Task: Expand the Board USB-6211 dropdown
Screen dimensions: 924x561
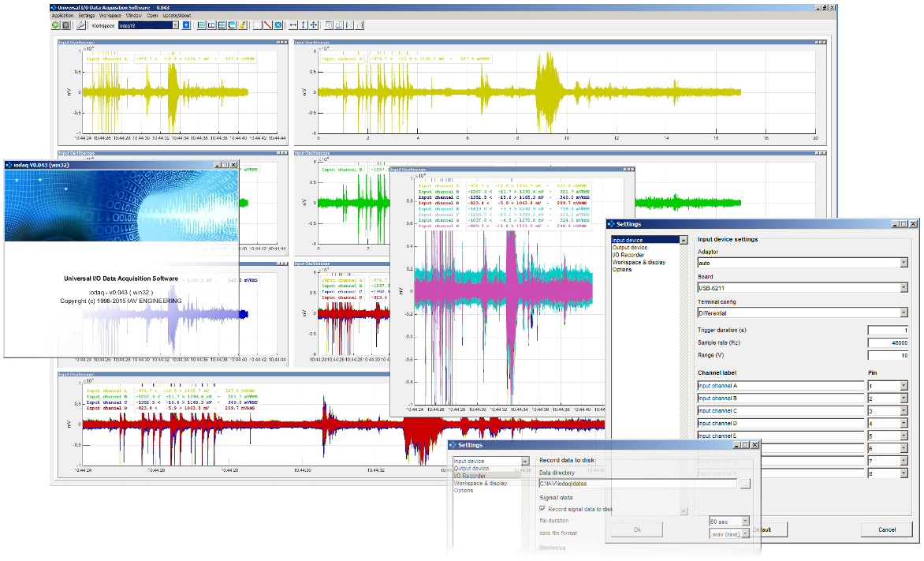Action: pos(904,287)
